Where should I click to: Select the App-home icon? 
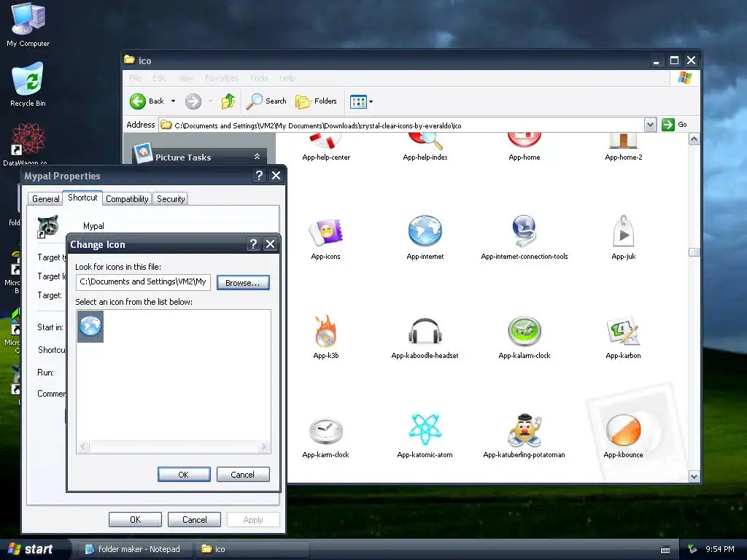click(524, 141)
